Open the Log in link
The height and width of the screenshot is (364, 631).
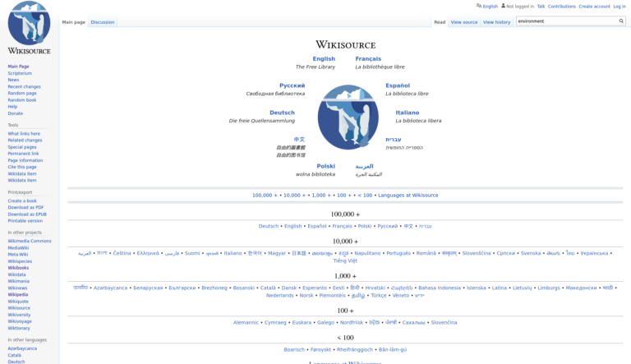pos(619,7)
